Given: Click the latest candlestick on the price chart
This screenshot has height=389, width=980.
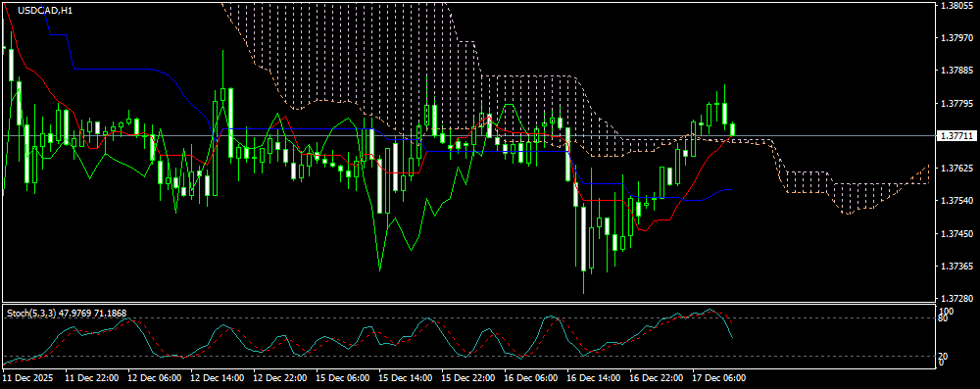Looking at the screenshot, I should [732, 128].
